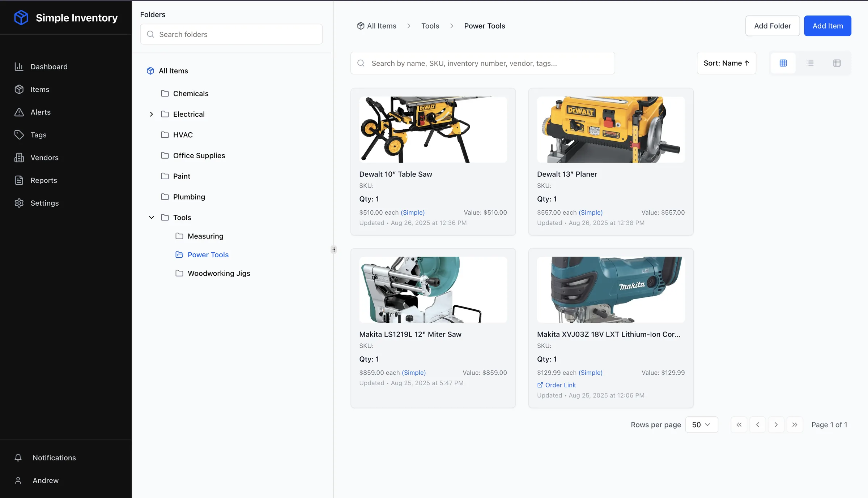Viewport: 868px width, 498px height.
Task: Select the Measuring folder label
Action: click(205, 236)
